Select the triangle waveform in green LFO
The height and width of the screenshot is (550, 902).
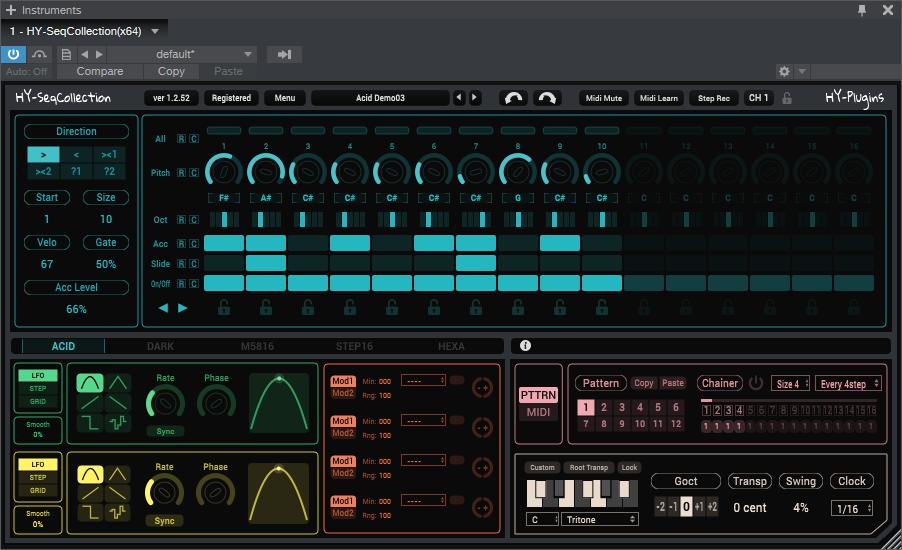(x=118, y=383)
